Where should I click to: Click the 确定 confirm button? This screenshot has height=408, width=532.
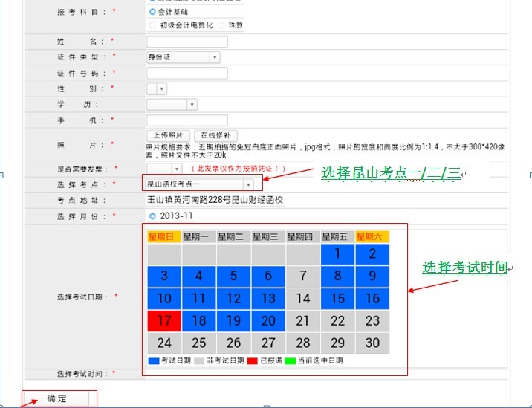click(56, 398)
